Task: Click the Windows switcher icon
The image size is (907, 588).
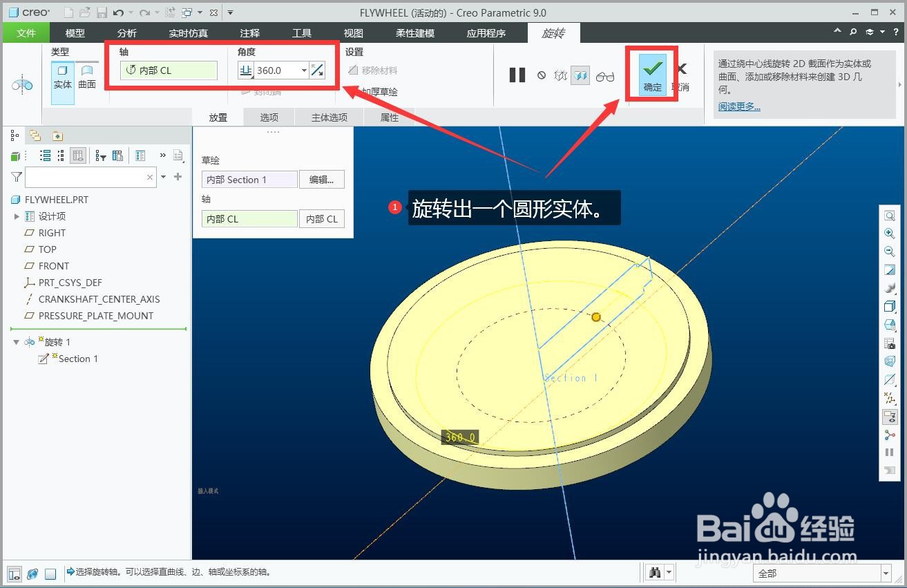Action: click(x=187, y=12)
